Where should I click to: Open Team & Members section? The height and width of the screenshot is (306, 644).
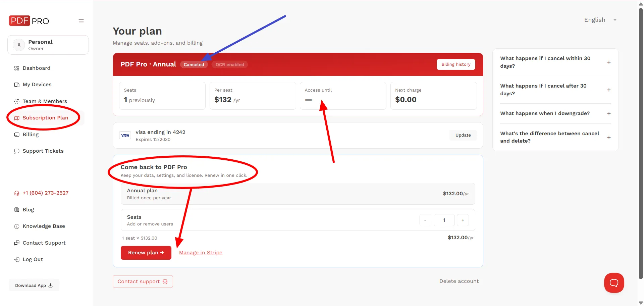pos(41,101)
